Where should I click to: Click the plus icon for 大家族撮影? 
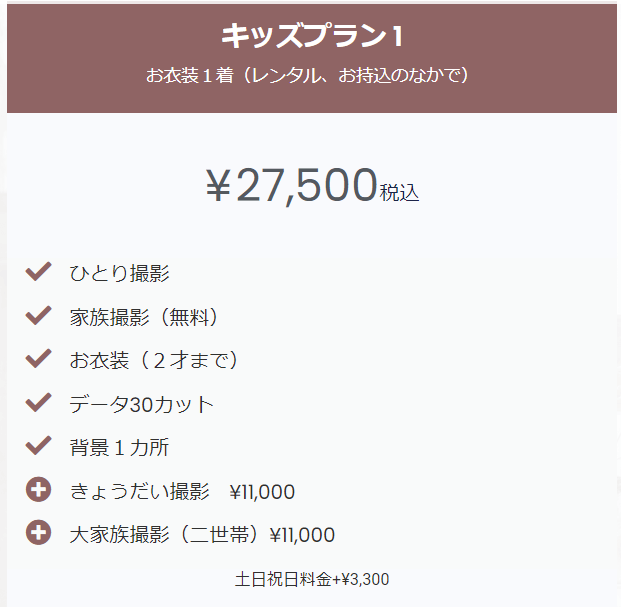click(38, 533)
